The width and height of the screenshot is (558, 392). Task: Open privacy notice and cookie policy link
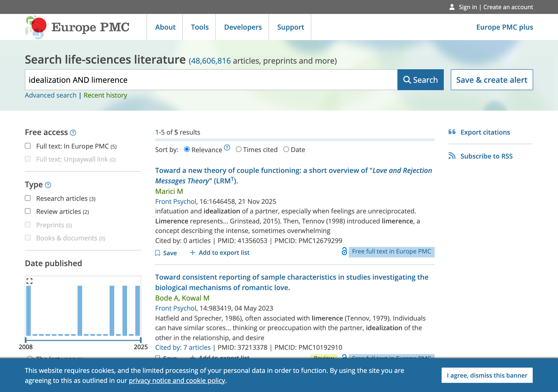pyautogui.click(x=177, y=380)
